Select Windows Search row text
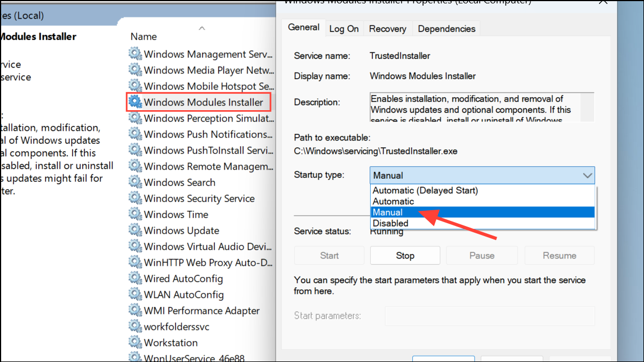644x362 pixels. (x=179, y=182)
